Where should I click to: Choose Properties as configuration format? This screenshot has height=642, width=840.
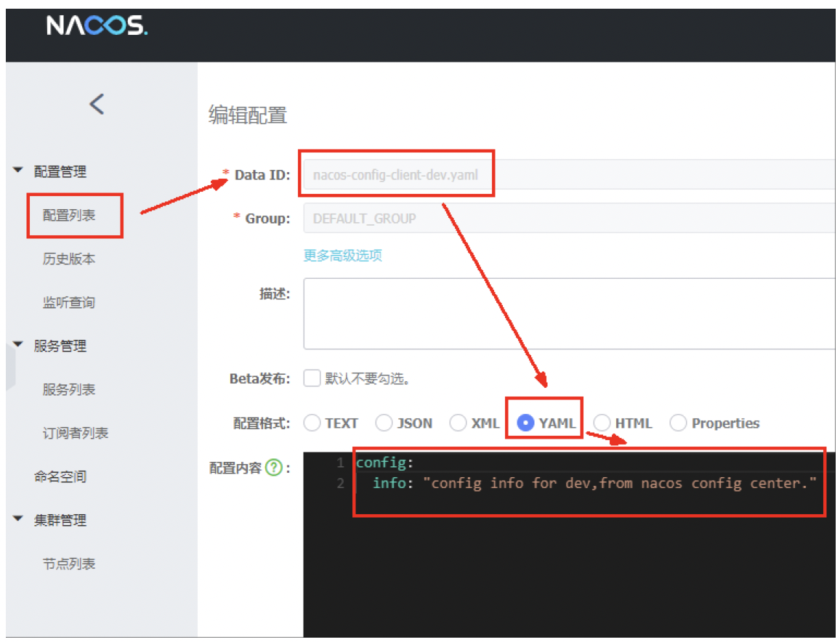tap(678, 423)
